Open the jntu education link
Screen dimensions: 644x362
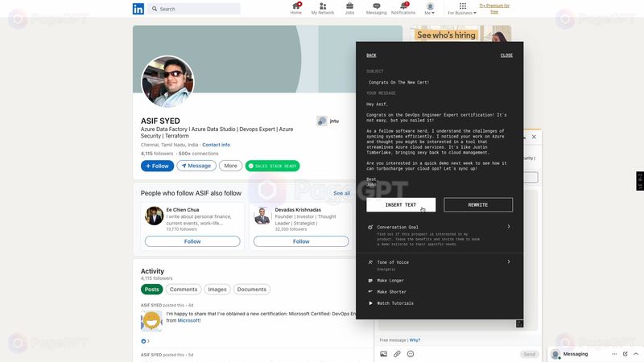[328, 121]
